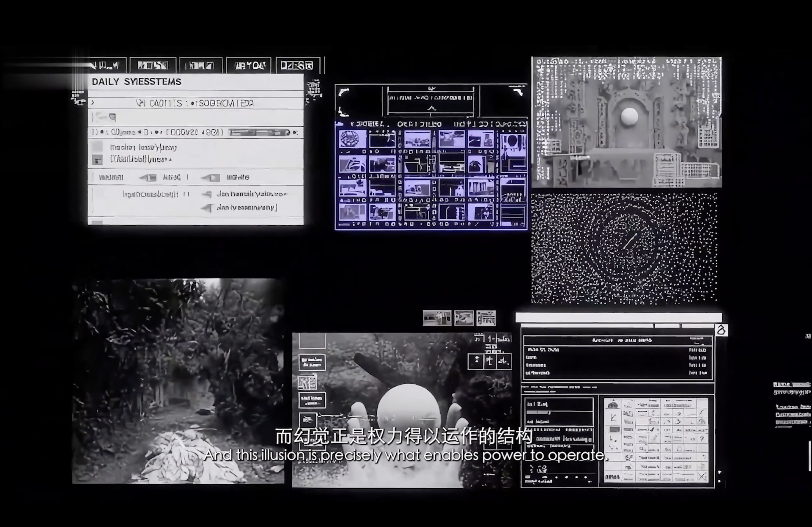Open the tab labeled ending in YOK
This screenshot has height=527, width=812.
249,65
